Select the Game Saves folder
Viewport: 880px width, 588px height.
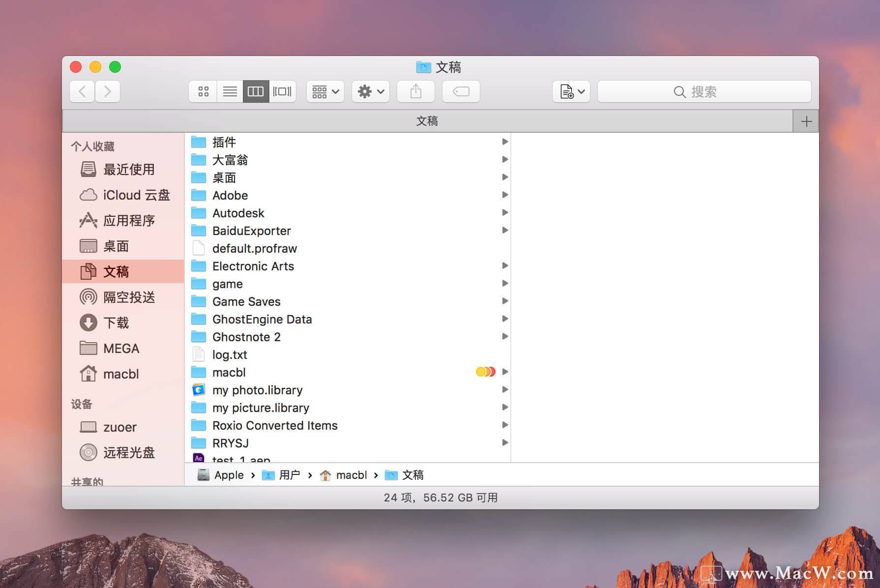coord(348,301)
